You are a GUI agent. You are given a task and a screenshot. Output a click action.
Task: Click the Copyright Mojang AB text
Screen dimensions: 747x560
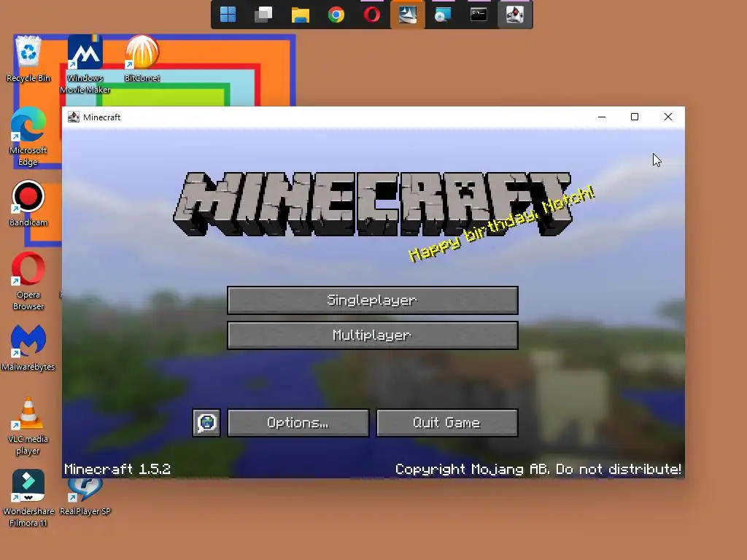(538, 469)
